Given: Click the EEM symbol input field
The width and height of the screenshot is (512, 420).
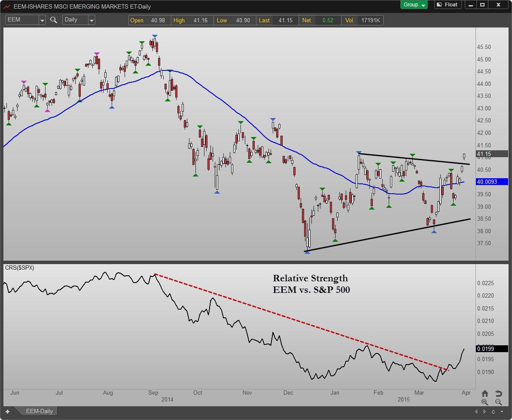Looking at the screenshot, I should tap(22, 20).
